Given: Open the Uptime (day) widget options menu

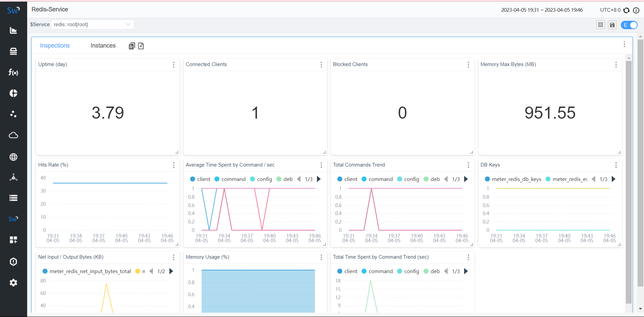Looking at the screenshot, I should click(x=174, y=65).
